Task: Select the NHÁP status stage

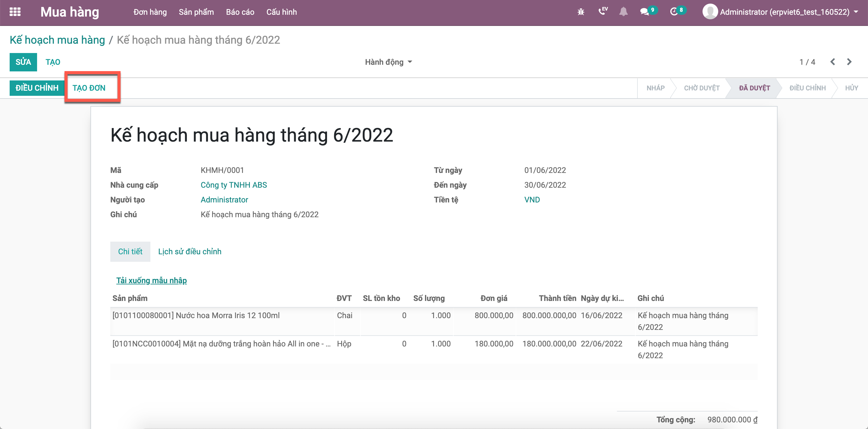Action: pyautogui.click(x=656, y=88)
